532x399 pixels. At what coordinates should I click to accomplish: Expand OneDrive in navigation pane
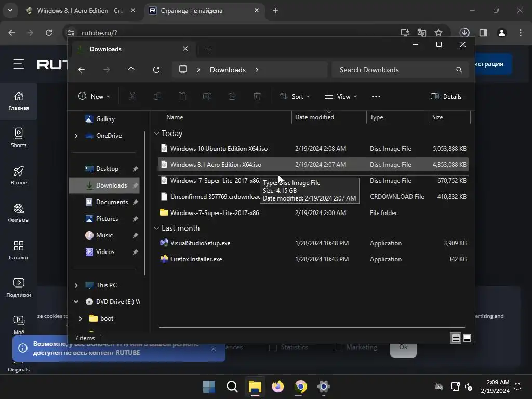[x=76, y=136]
